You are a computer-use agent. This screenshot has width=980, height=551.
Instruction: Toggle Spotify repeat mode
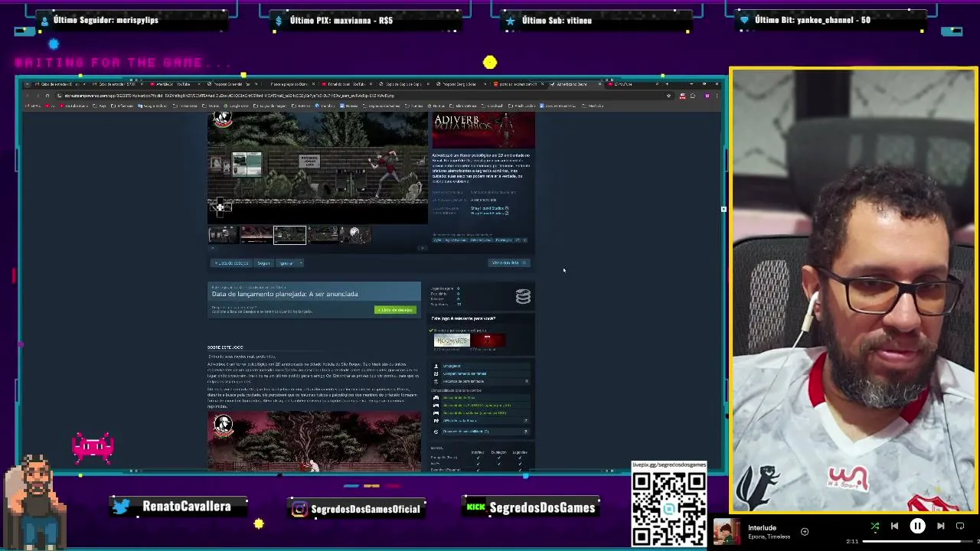click(x=960, y=527)
